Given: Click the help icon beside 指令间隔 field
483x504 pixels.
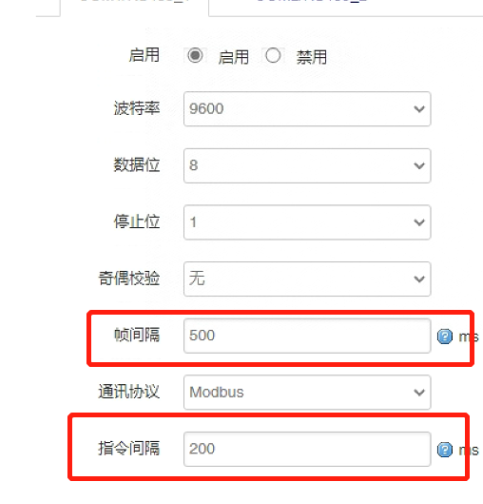Looking at the screenshot, I should coord(445,450).
